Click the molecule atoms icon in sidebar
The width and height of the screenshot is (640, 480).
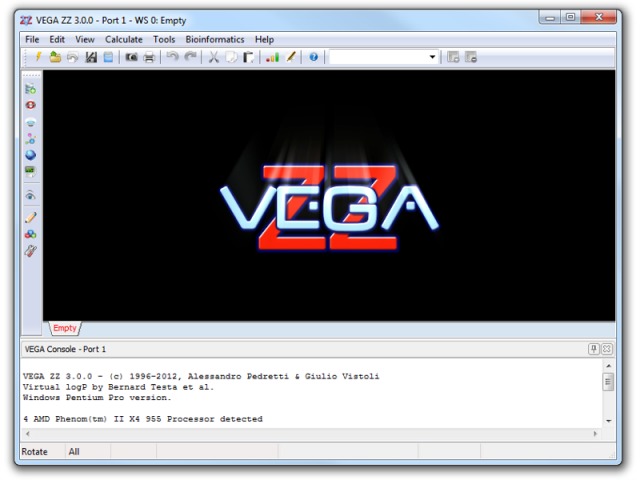coord(31,139)
